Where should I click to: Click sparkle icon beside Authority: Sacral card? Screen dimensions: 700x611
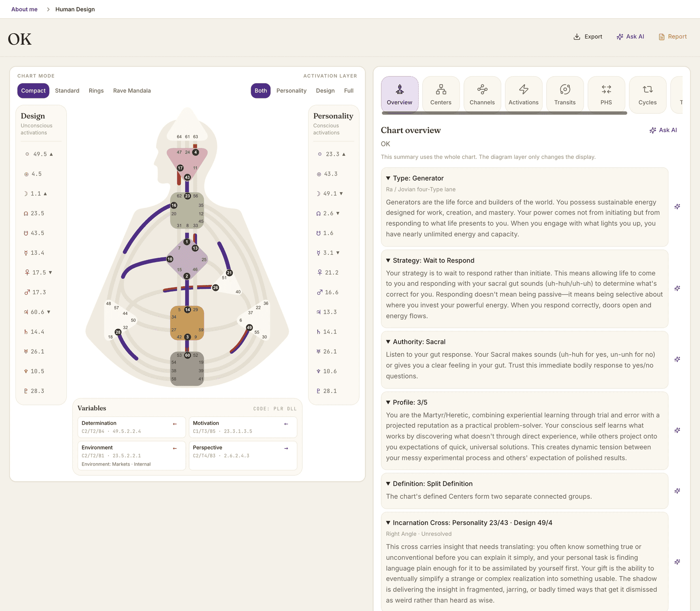pos(677,359)
